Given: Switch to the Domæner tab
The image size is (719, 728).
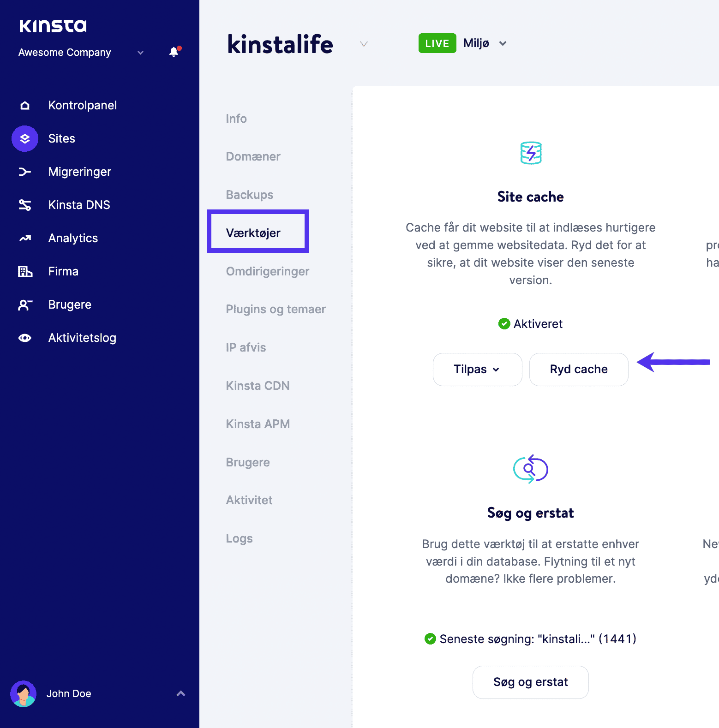Looking at the screenshot, I should pyautogui.click(x=253, y=156).
